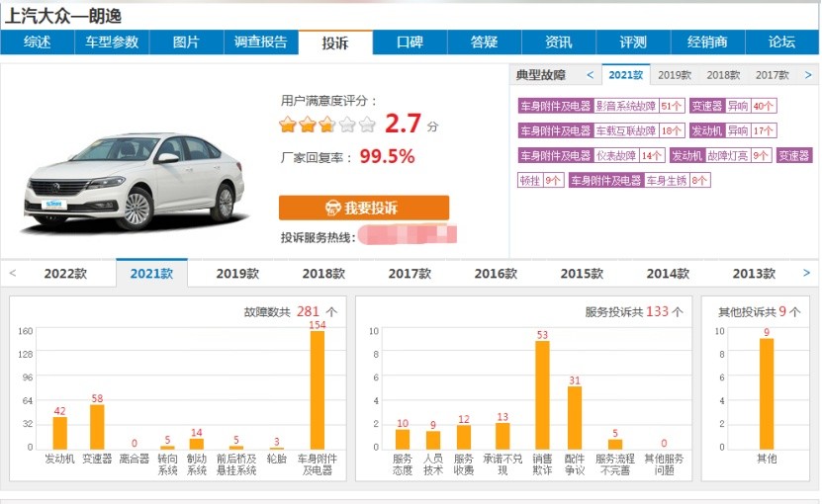Switch to 2015款 model year
This screenshot has width=822, height=504.
click(x=582, y=274)
